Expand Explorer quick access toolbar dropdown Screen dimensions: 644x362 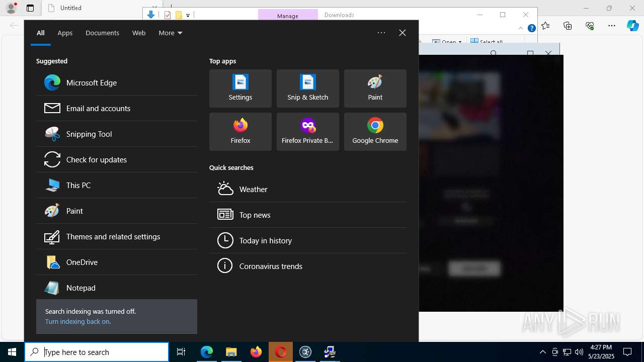pyautogui.click(x=188, y=15)
